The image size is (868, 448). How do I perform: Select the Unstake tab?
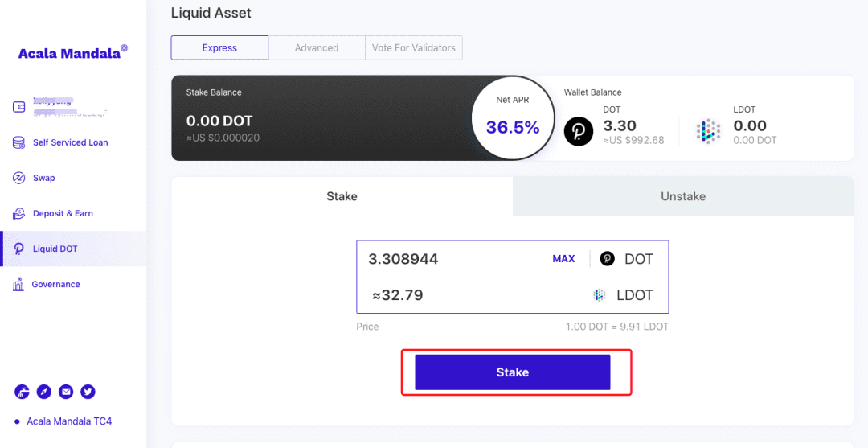tap(683, 196)
